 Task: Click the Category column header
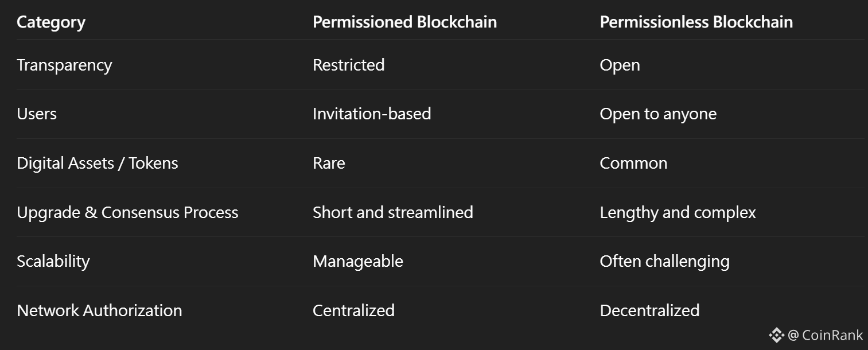pyautogui.click(x=51, y=22)
